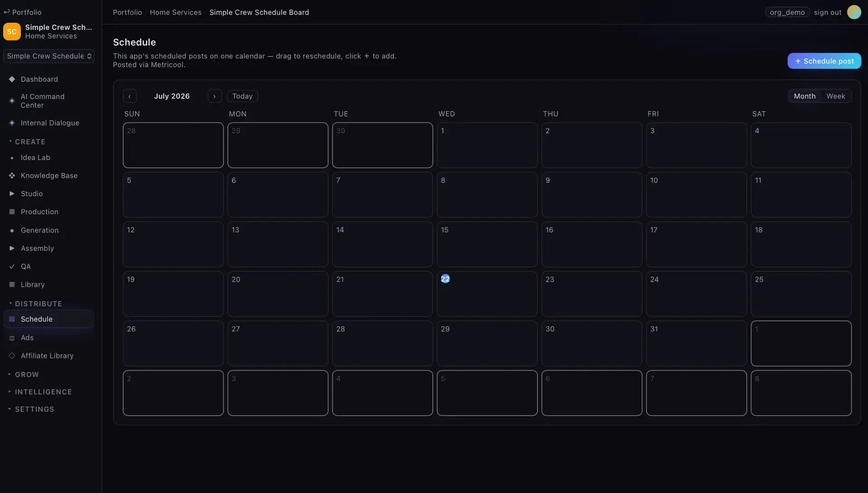Open the QA page
Screen dimensions: 868x493
(49, 267)
